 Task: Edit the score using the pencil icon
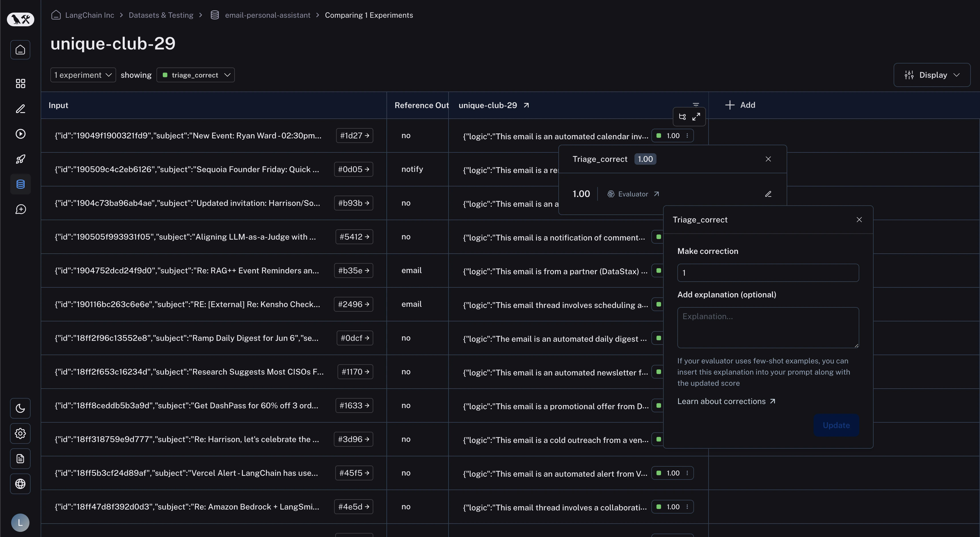click(768, 194)
